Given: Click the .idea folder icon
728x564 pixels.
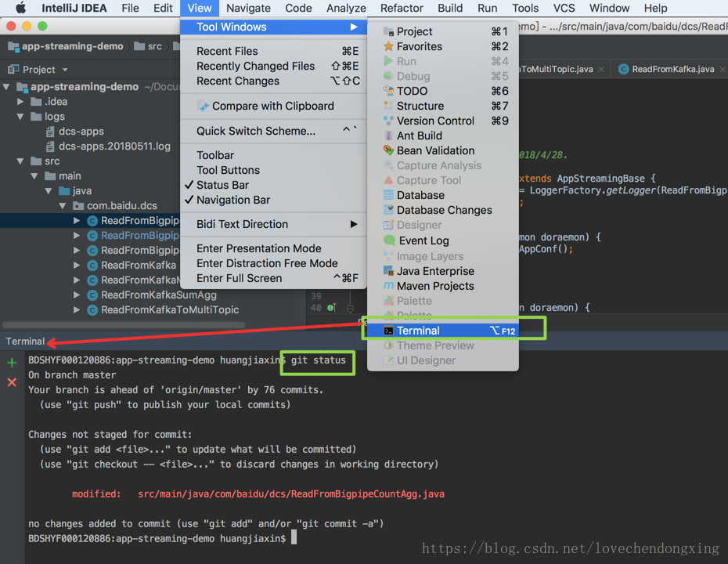Looking at the screenshot, I should click(36, 101).
